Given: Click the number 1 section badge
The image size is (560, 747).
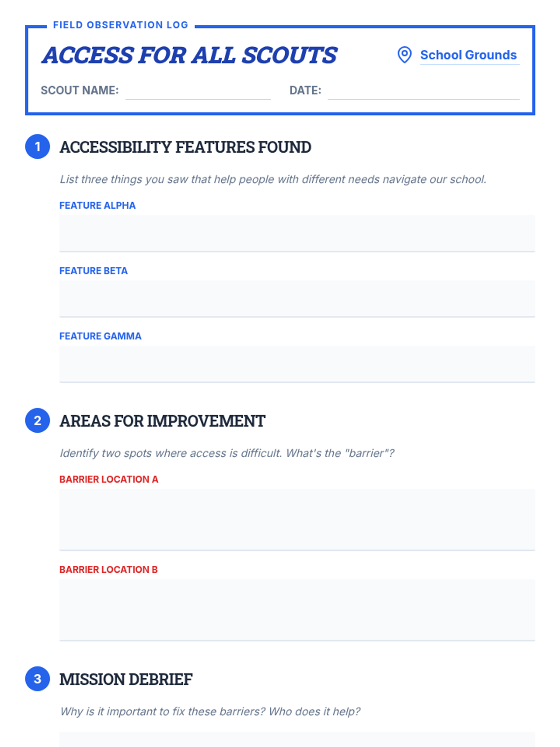Looking at the screenshot, I should pyautogui.click(x=37, y=147).
